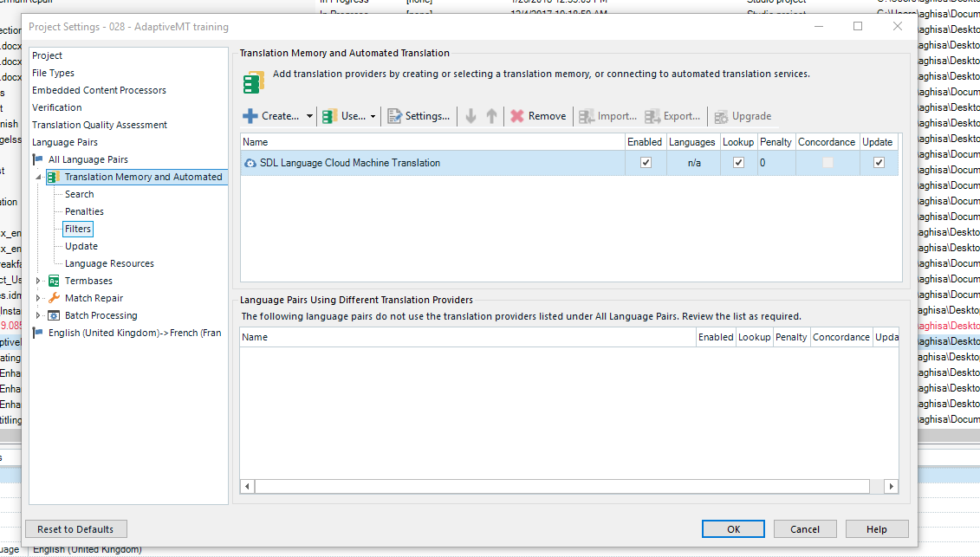Move provider up with arrow icon
The height and width of the screenshot is (557, 980).
click(x=492, y=116)
